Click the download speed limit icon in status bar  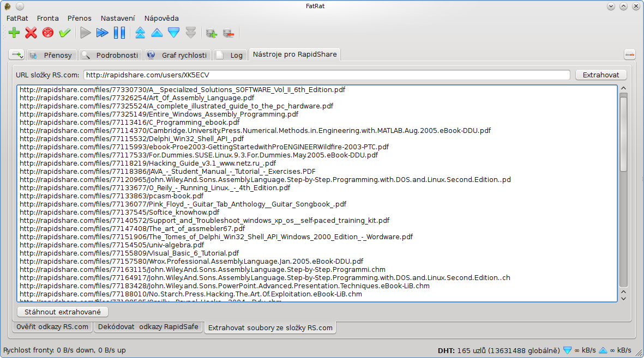(567, 350)
